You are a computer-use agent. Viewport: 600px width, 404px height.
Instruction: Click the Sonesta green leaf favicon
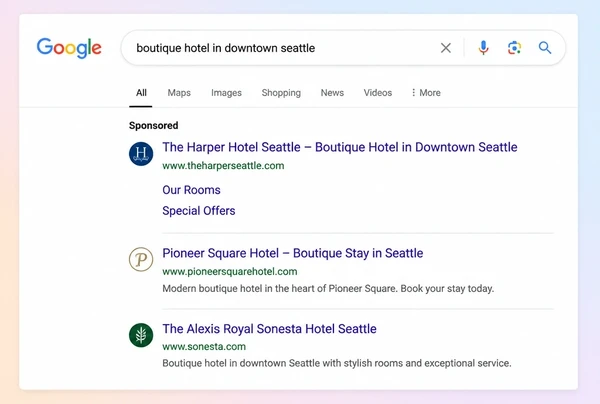(x=141, y=335)
